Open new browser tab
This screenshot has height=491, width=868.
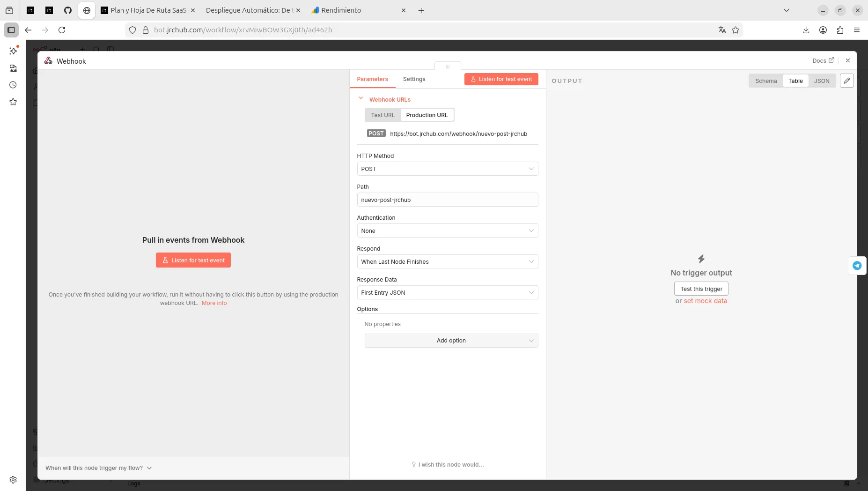point(421,10)
